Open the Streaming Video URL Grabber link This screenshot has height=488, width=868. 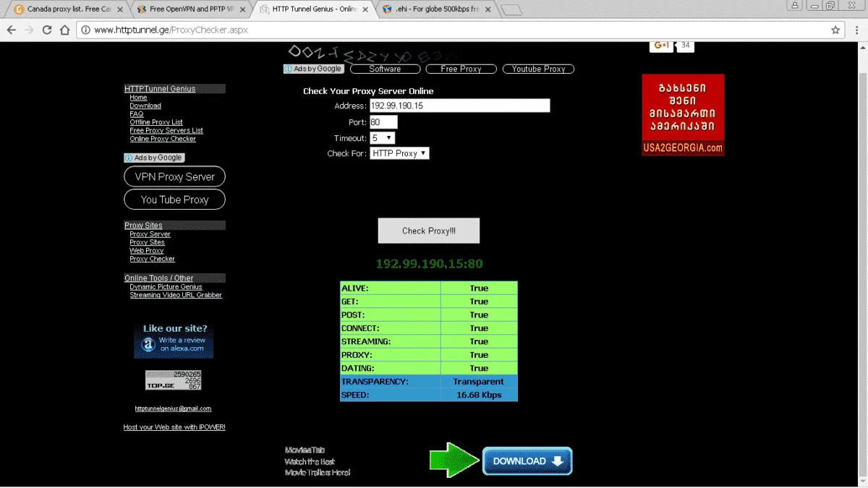pyautogui.click(x=176, y=295)
